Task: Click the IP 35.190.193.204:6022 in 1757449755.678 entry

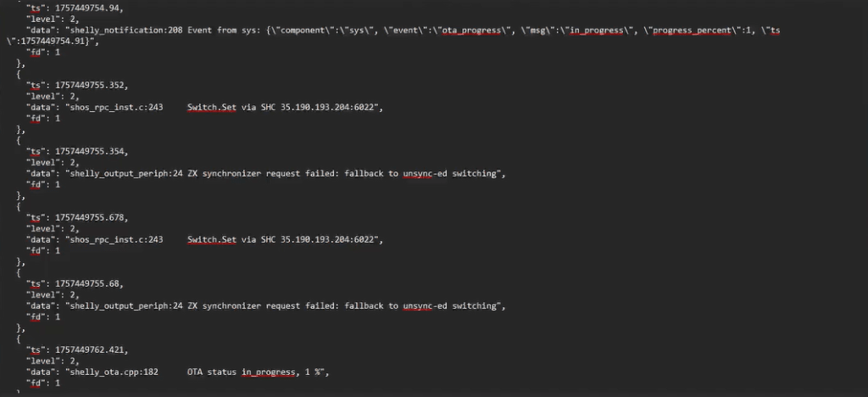Action: click(326, 239)
